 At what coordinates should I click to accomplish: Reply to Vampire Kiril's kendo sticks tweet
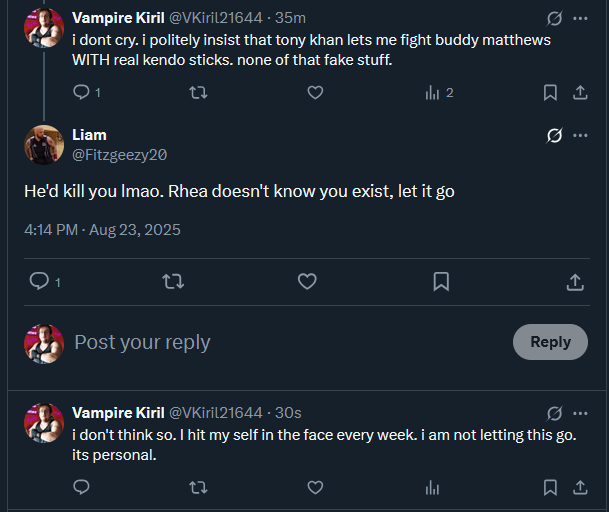81,93
